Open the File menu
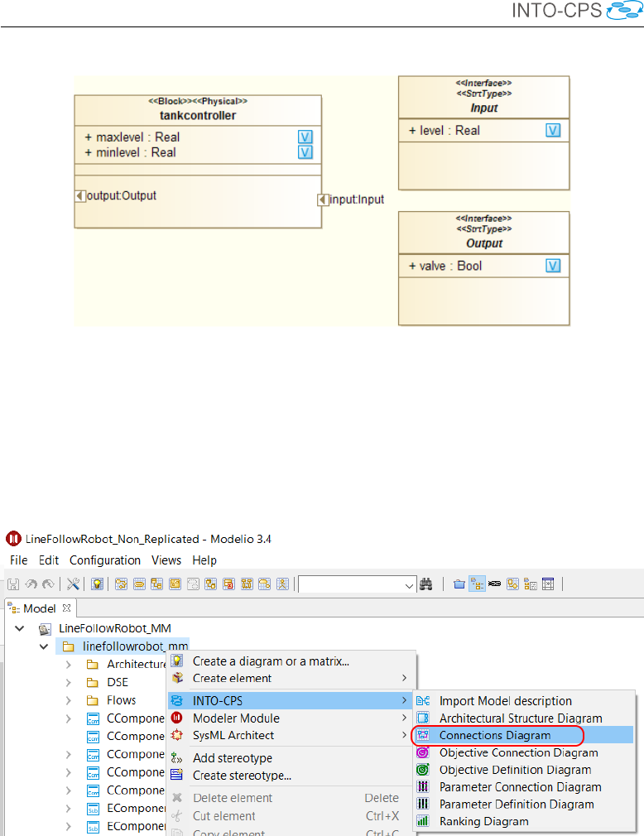 click(x=19, y=560)
